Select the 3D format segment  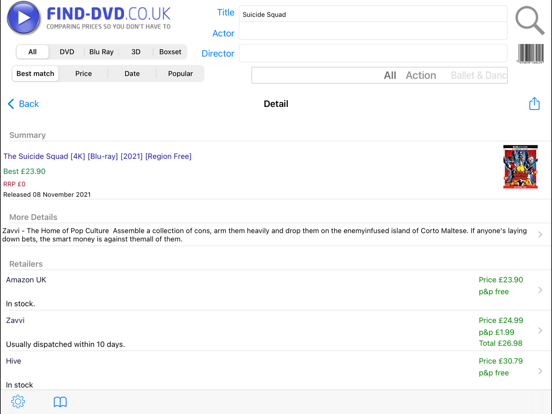(x=136, y=52)
